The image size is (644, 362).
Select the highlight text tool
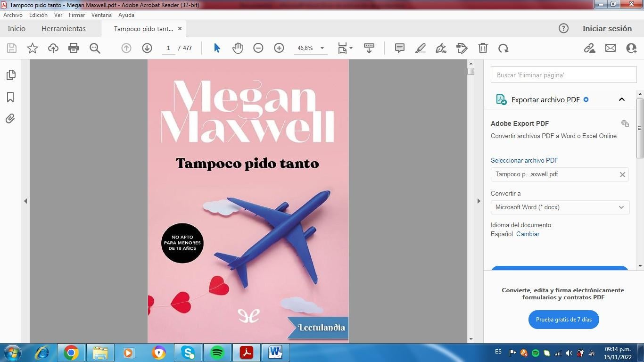(x=421, y=48)
